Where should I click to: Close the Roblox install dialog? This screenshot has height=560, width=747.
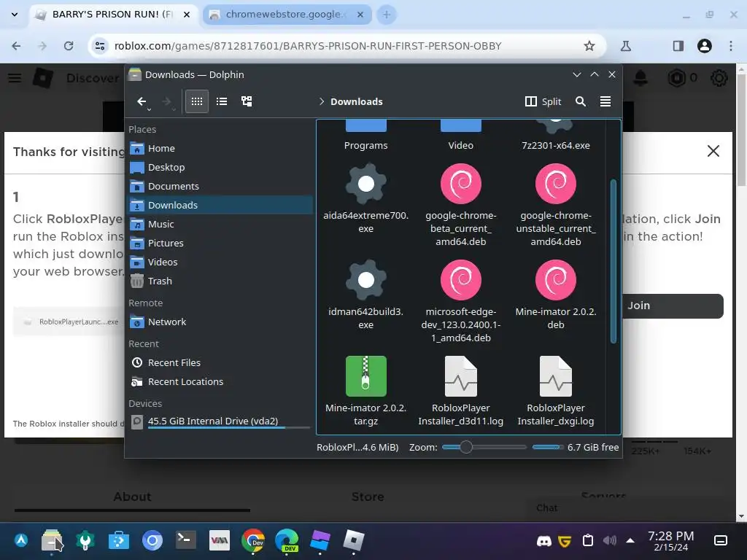(713, 151)
